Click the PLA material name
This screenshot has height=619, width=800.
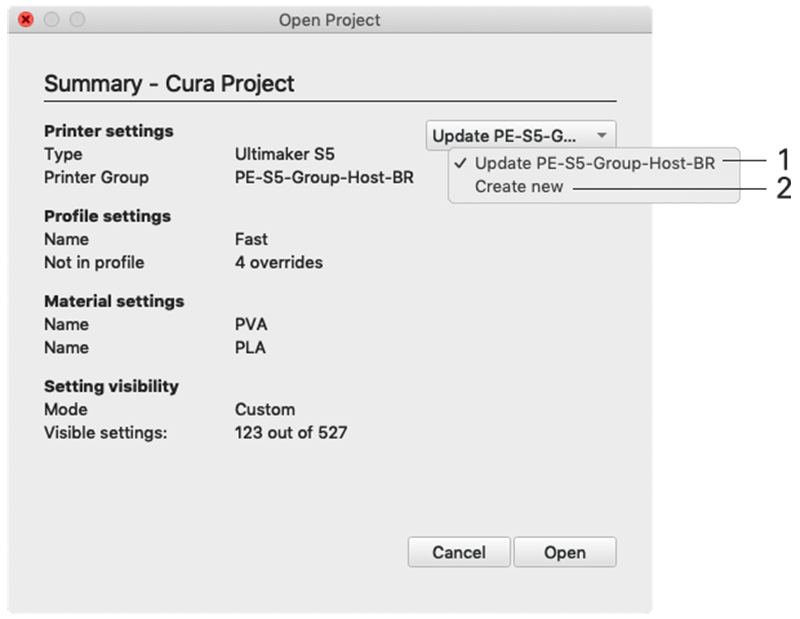coord(250,347)
